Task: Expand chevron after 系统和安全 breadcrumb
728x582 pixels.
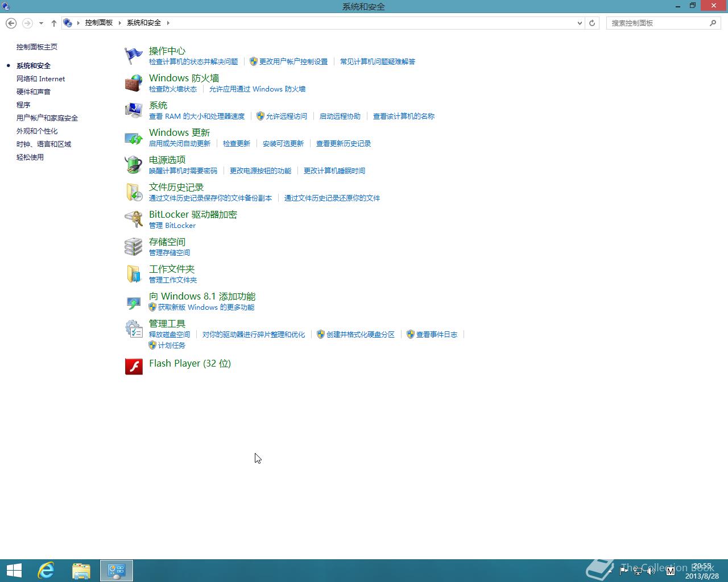Action: click(168, 23)
